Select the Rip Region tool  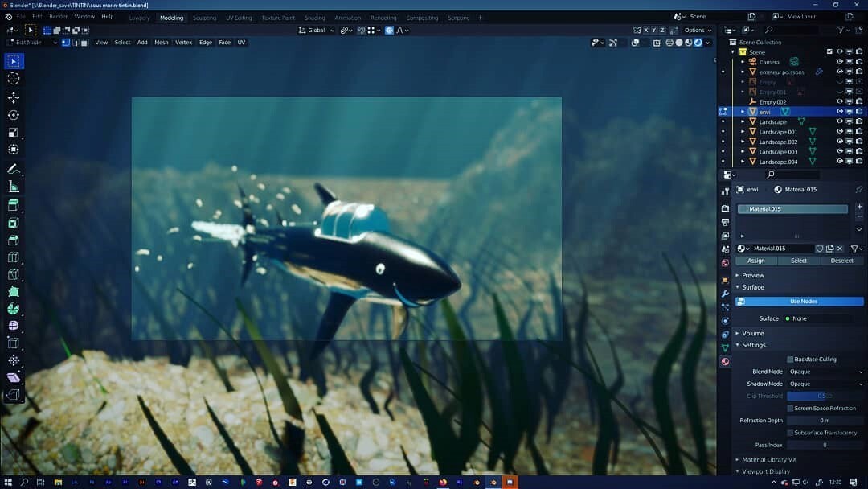[x=14, y=395]
